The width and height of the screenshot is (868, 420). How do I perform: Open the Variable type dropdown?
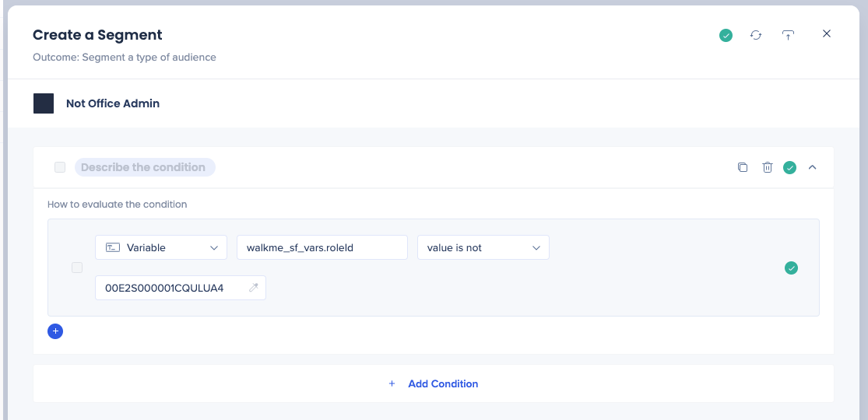pos(161,247)
